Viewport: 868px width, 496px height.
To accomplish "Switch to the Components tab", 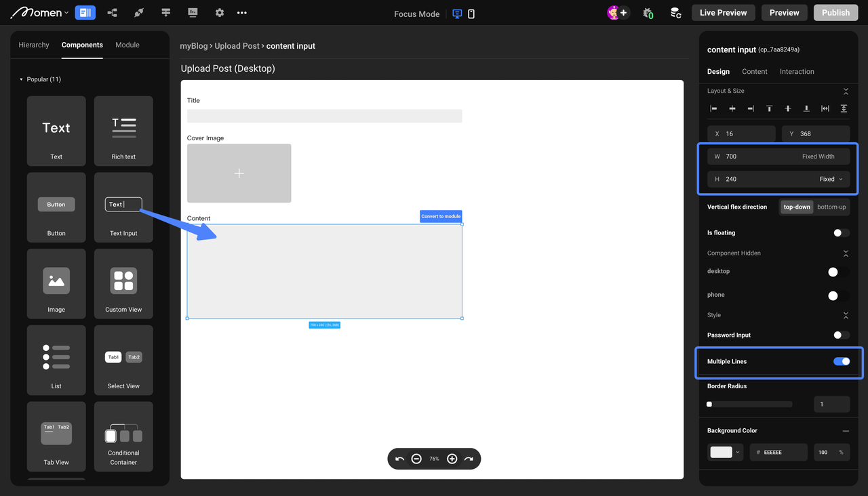I will (82, 45).
